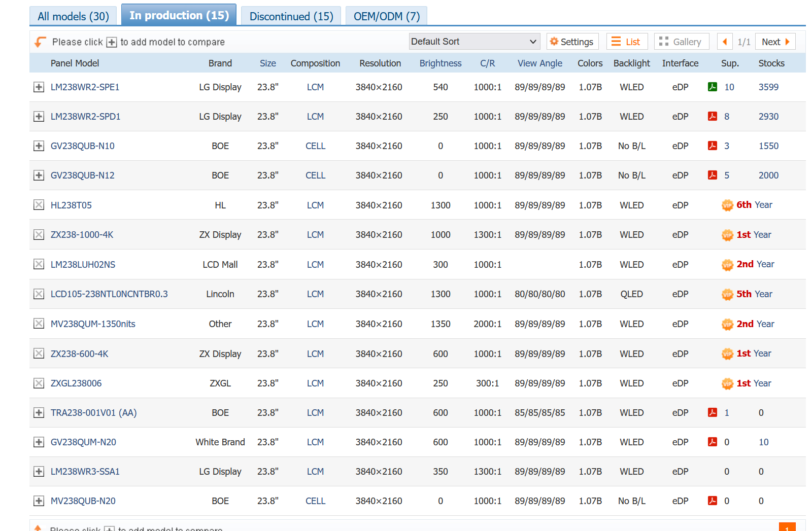Click the X box beside MV238QUM-1350nits

pos(39,324)
